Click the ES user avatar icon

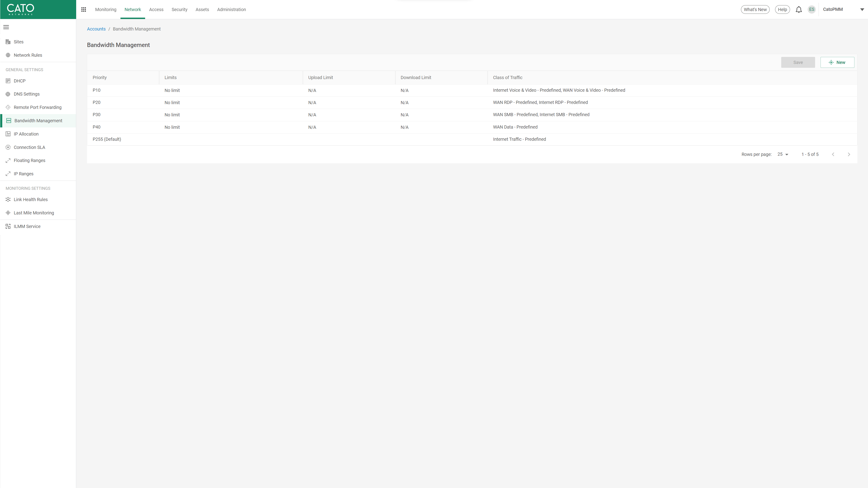tap(811, 9)
